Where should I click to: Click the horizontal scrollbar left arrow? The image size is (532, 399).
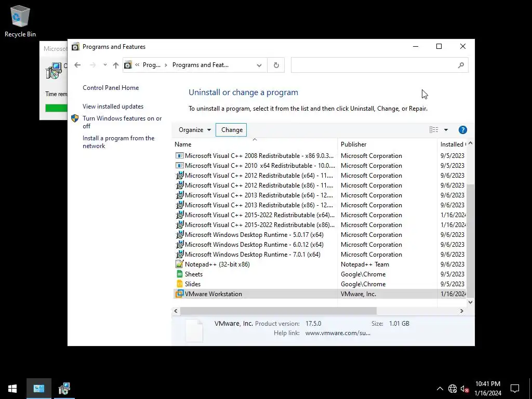click(x=176, y=311)
